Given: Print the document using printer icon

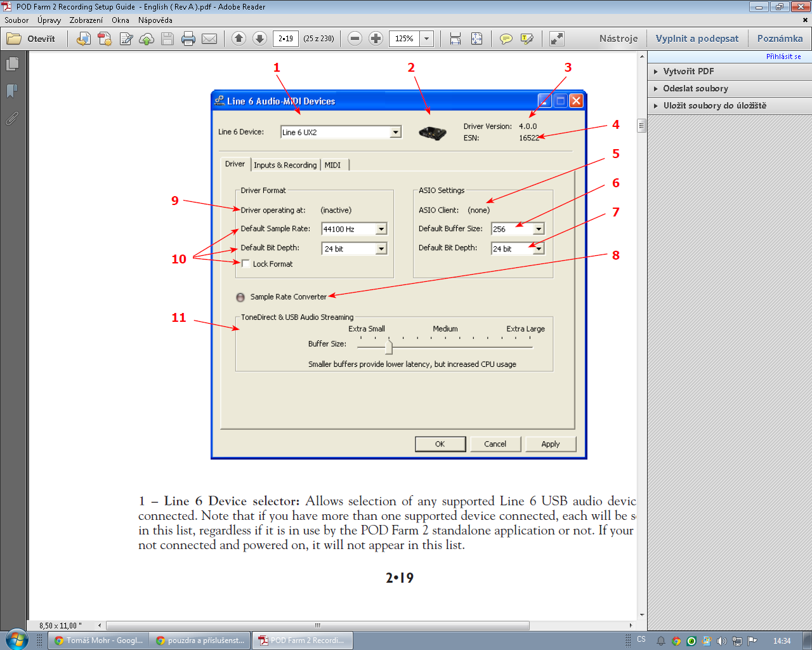Looking at the screenshot, I should 188,39.
